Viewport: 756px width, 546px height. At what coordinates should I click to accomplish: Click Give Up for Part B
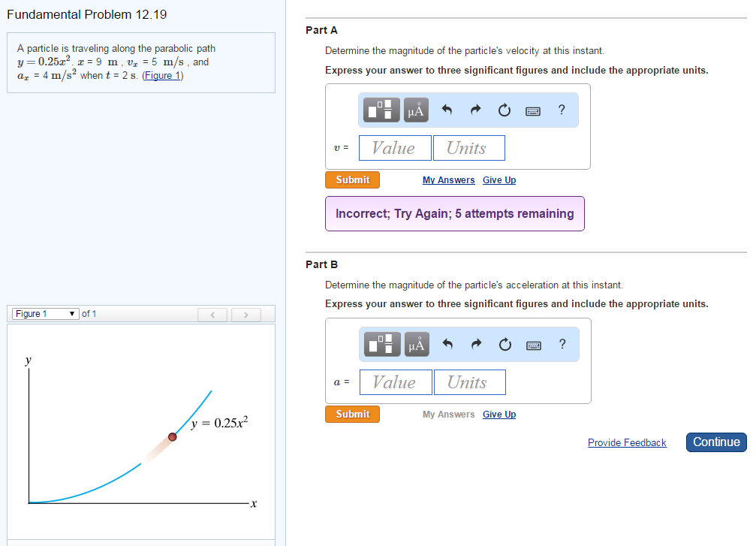[498, 414]
